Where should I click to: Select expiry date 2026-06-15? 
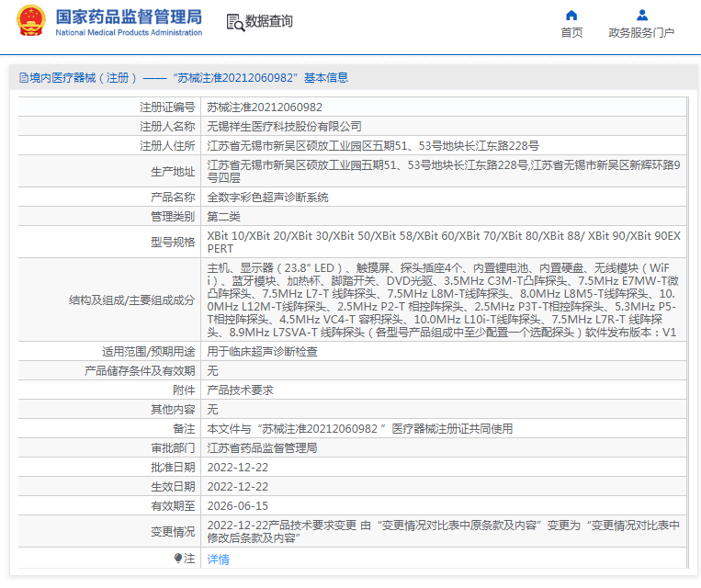point(238,505)
